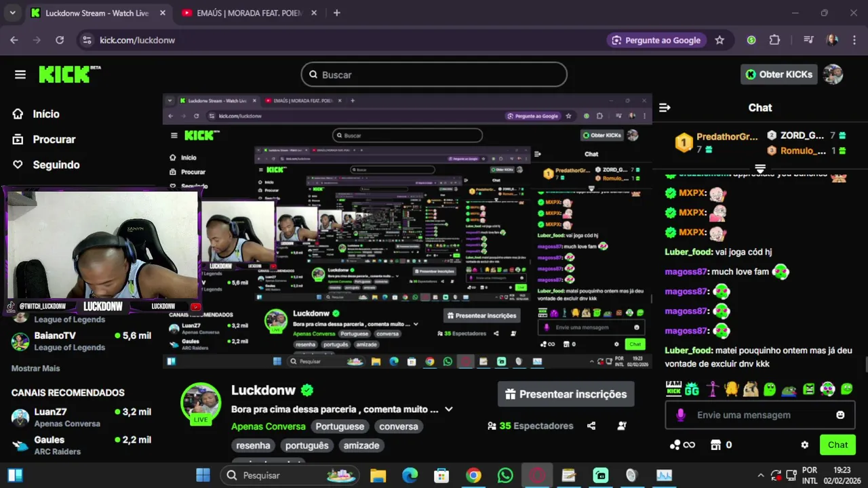Open Chrome tab search dropdown
Screen dimensions: 868x488
pyautogui.click(x=12, y=13)
